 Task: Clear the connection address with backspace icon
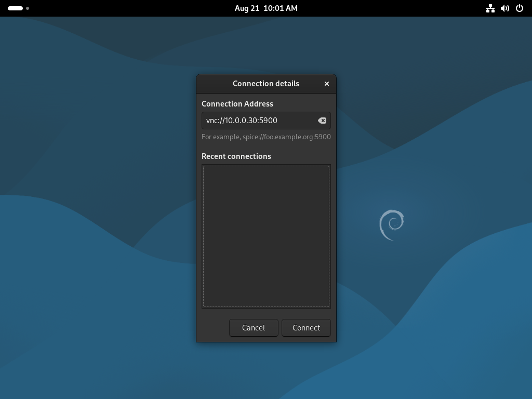coord(322,121)
